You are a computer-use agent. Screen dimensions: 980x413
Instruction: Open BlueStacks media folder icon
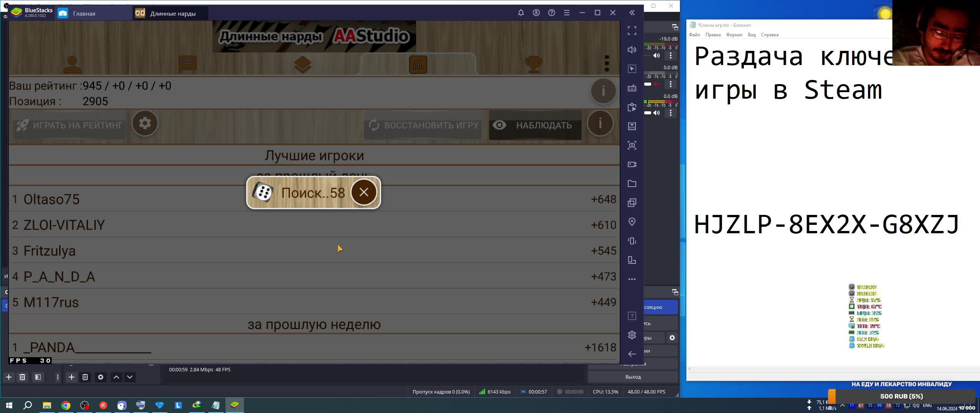click(x=632, y=184)
